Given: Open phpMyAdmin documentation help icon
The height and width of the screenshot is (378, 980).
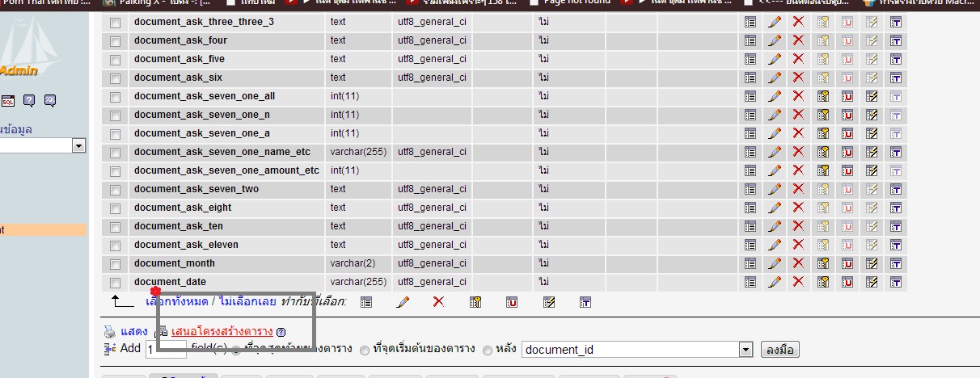Looking at the screenshot, I should [29, 100].
